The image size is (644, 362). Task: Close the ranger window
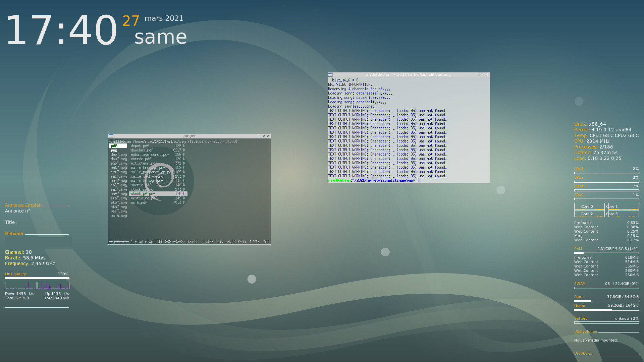[x=268, y=136]
